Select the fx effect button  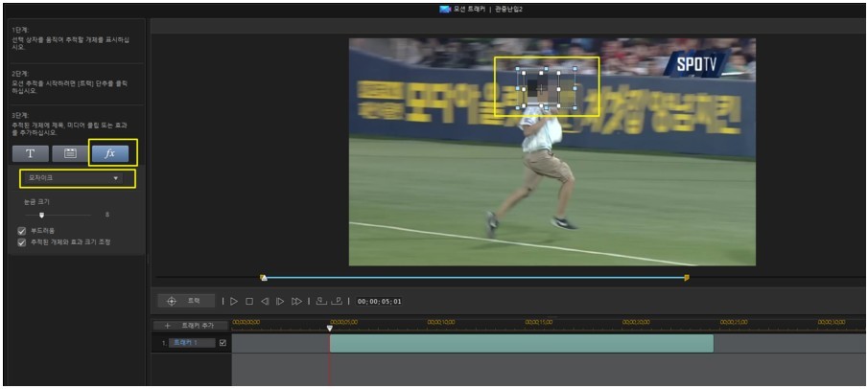click(110, 153)
